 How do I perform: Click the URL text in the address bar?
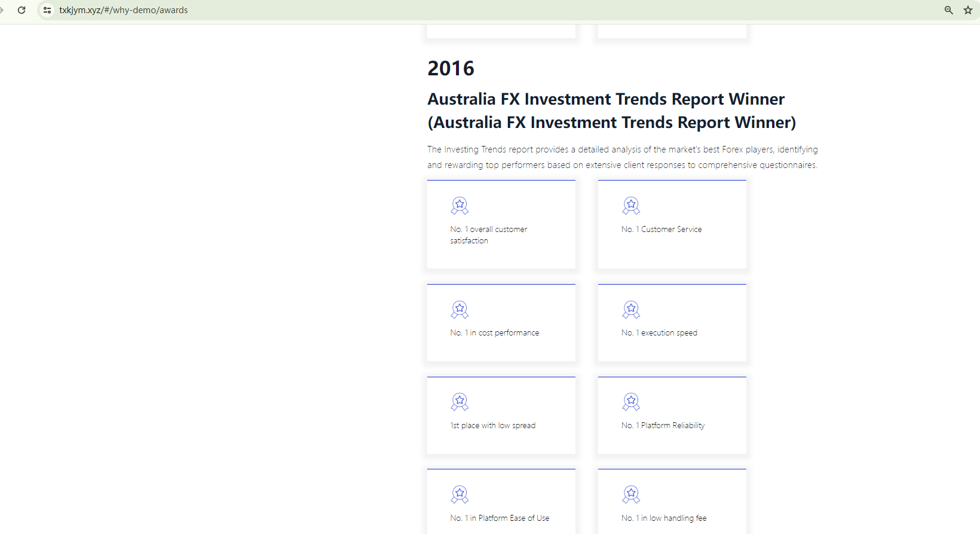(x=123, y=10)
